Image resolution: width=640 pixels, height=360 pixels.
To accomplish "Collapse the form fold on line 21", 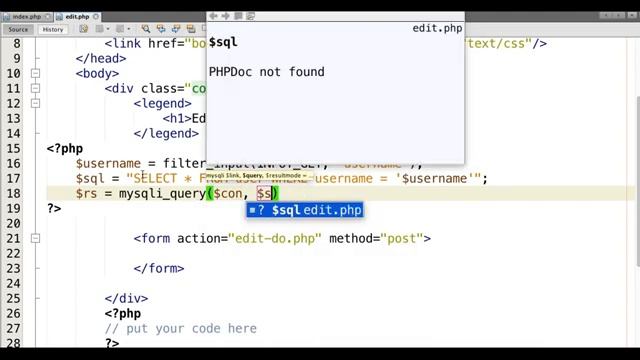I will coord(36,238).
